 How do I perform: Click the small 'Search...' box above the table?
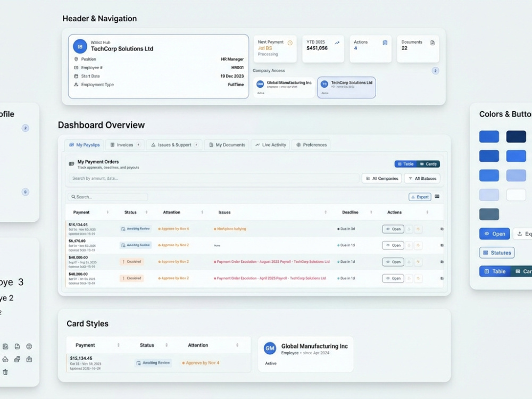click(x=107, y=197)
